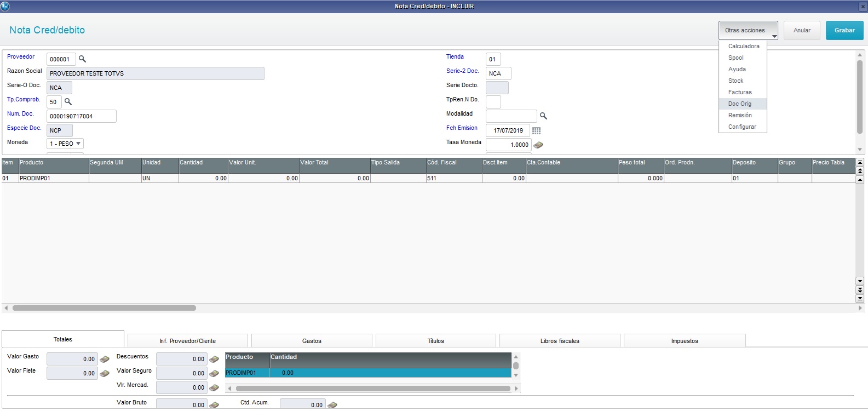Choose Stock in the actions menu

[x=743, y=81]
